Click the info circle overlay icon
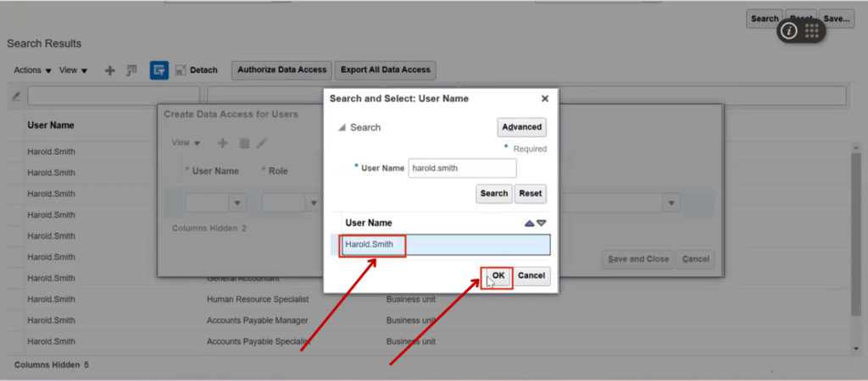The width and height of the screenshot is (868, 381). click(x=789, y=30)
